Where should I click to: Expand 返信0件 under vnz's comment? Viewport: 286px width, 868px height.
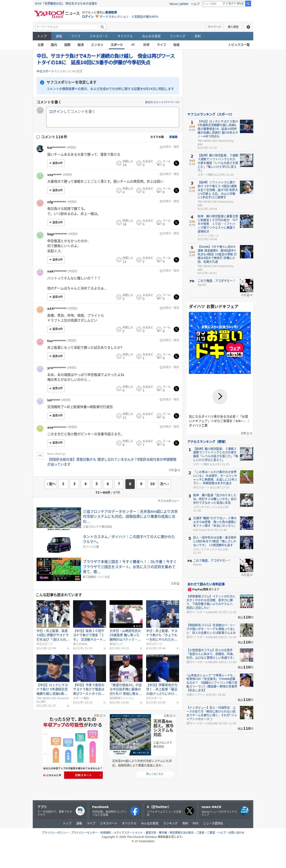(56, 190)
